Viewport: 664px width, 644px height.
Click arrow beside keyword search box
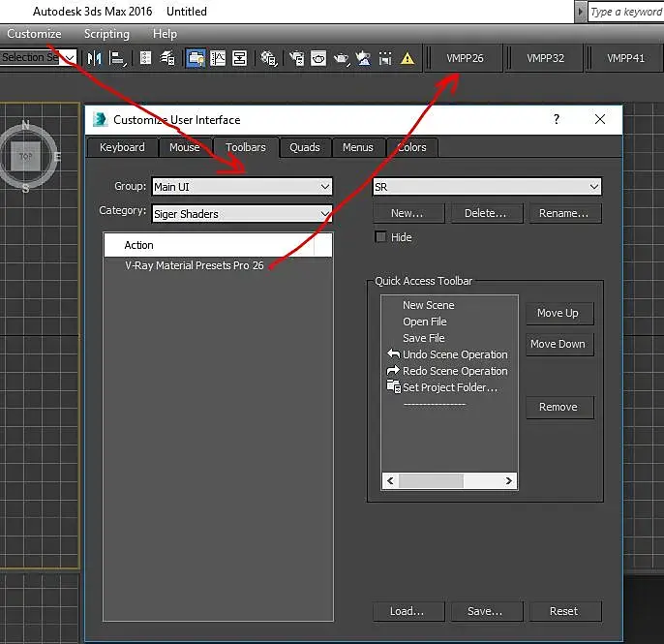coord(580,12)
